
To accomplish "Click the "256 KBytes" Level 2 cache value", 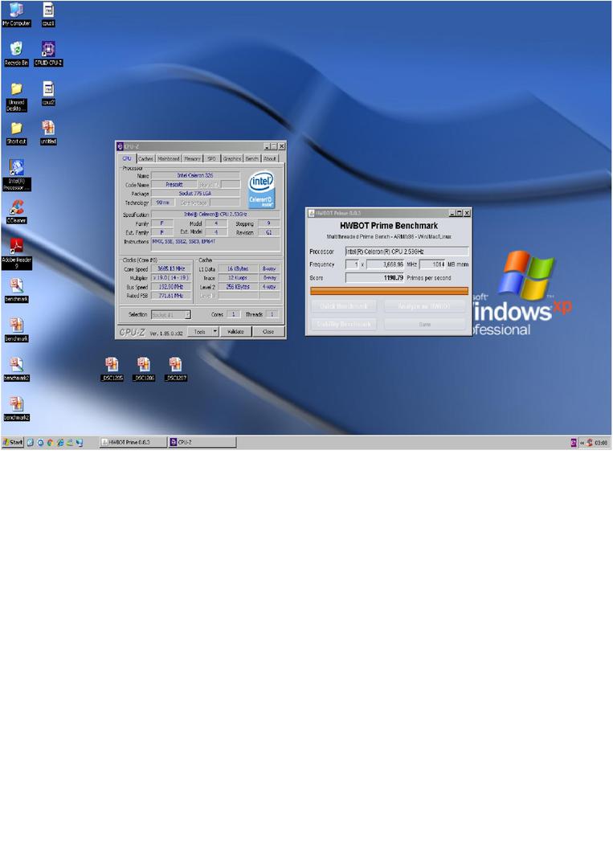I will tap(238, 287).
